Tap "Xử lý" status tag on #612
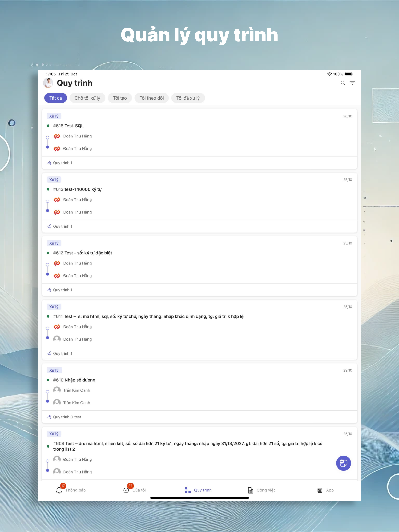The height and width of the screenshot is (532, 399). click(54, 243)
